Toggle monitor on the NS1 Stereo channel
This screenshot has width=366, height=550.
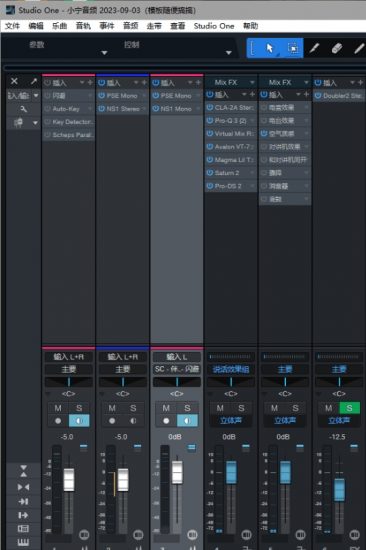coord(133,421)
